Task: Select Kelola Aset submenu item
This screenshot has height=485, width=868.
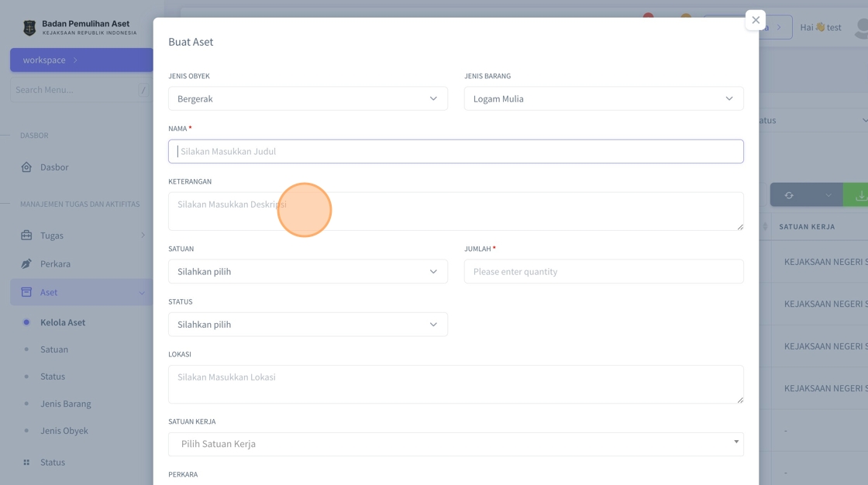Action: 63,322
